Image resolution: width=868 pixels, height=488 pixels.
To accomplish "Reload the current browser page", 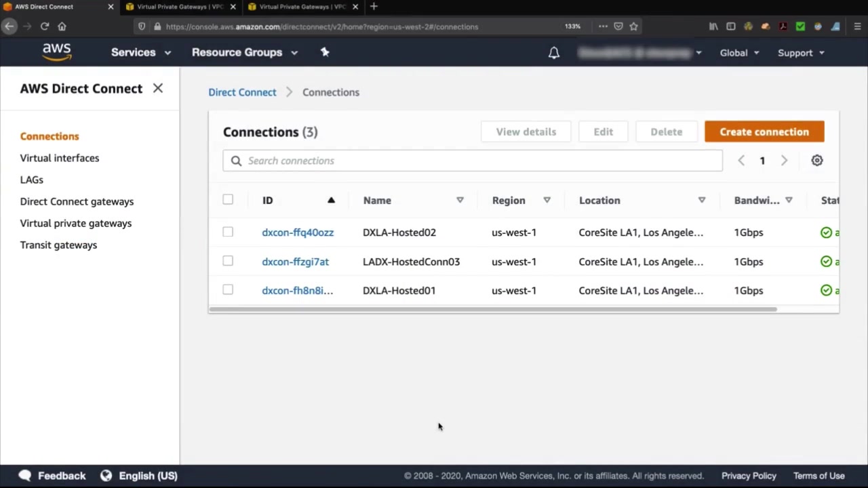I will [45, 26].
